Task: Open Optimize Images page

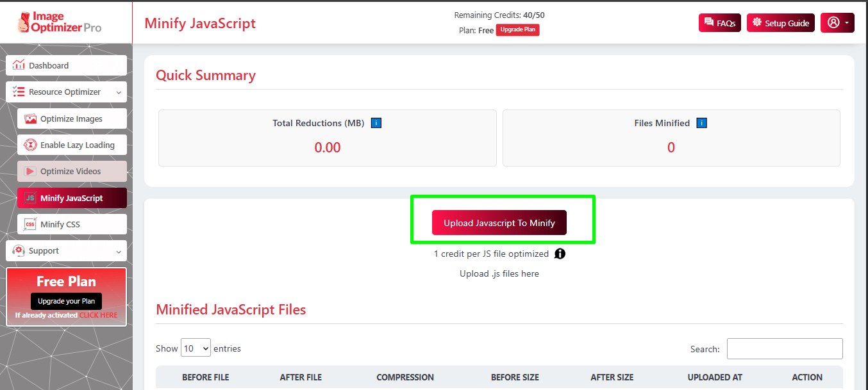Action: 72,118
